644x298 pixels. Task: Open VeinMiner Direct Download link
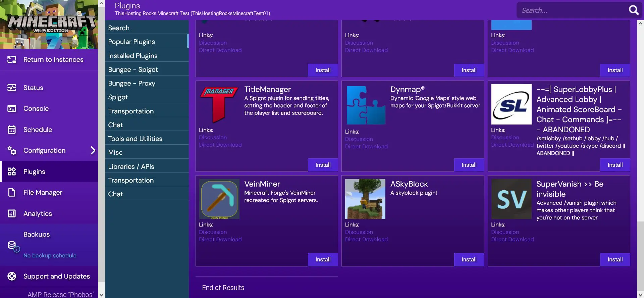(220, 239)
